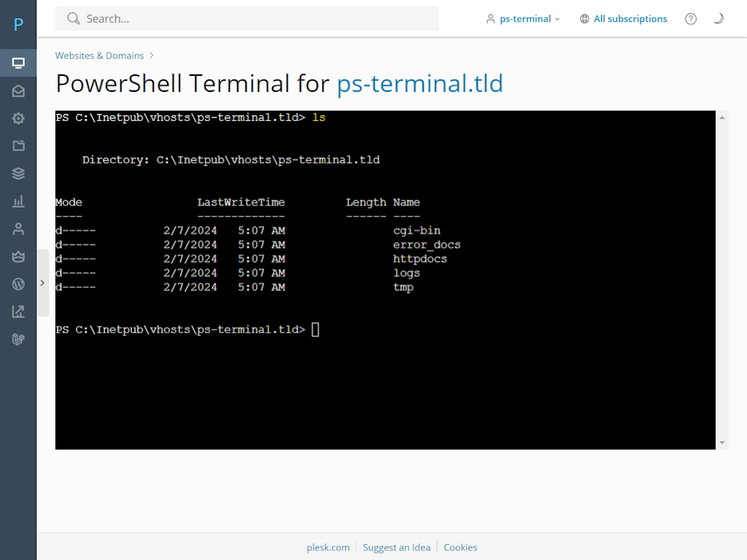Open the Files manager from the sidebar
This screenshot has height=560, width=747.
pyautogui.click(x=18, y=146)
